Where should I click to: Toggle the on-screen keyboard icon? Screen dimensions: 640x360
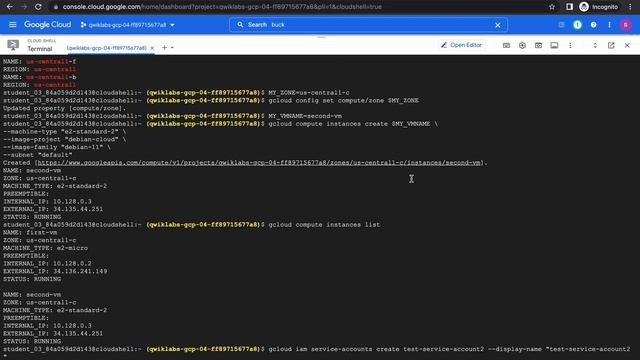coord(506,45)
